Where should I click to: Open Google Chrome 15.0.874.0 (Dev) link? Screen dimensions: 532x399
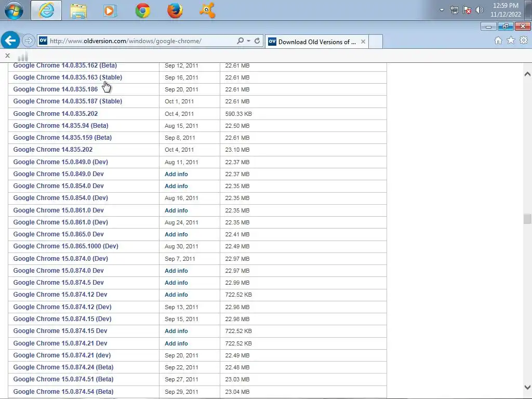(x=60, y=259)
